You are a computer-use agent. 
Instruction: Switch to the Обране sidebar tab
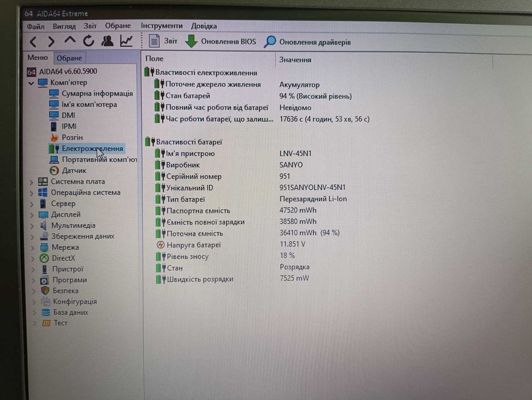click(x=69, y=58)
